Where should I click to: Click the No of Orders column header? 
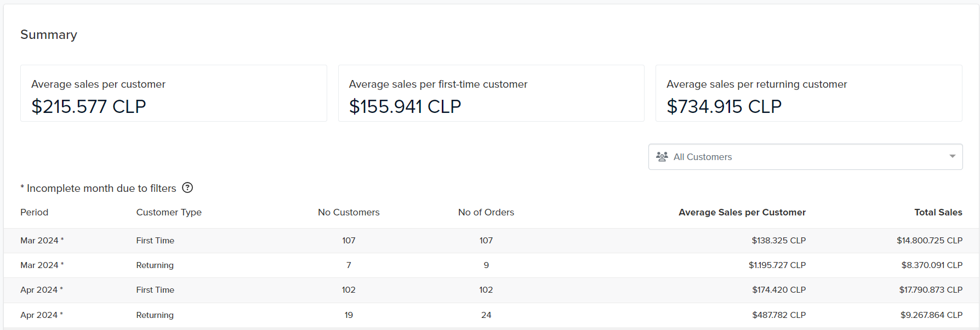486,212
